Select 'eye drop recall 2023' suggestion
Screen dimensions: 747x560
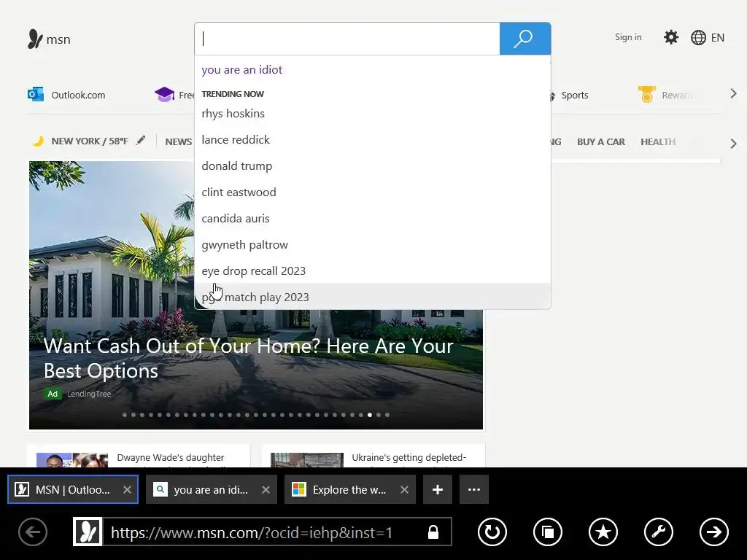(373, 271)
